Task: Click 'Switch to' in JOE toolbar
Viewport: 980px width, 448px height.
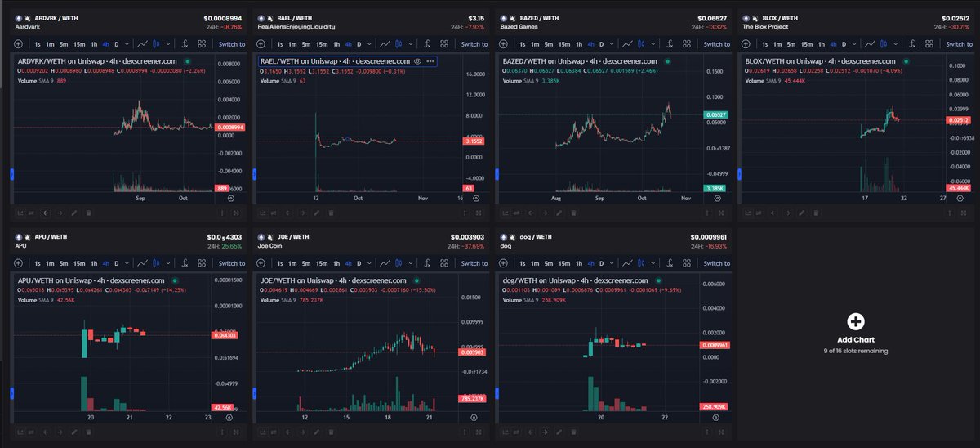Action: [x=474, y=263]
